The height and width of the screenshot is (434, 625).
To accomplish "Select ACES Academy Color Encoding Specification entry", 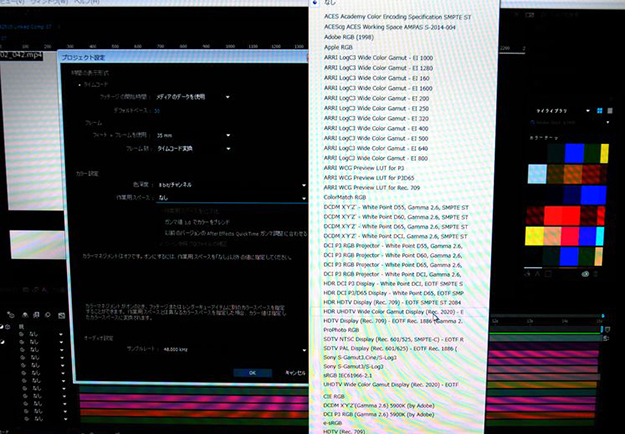I will pos(397,17).
